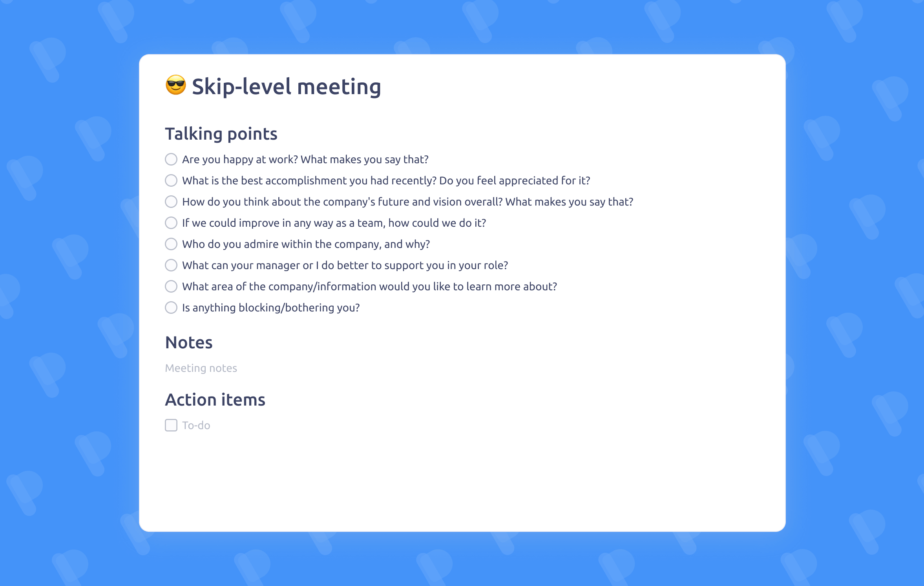Click the 'If we could improve' question text
924x586 pixels.
[334, 223]
